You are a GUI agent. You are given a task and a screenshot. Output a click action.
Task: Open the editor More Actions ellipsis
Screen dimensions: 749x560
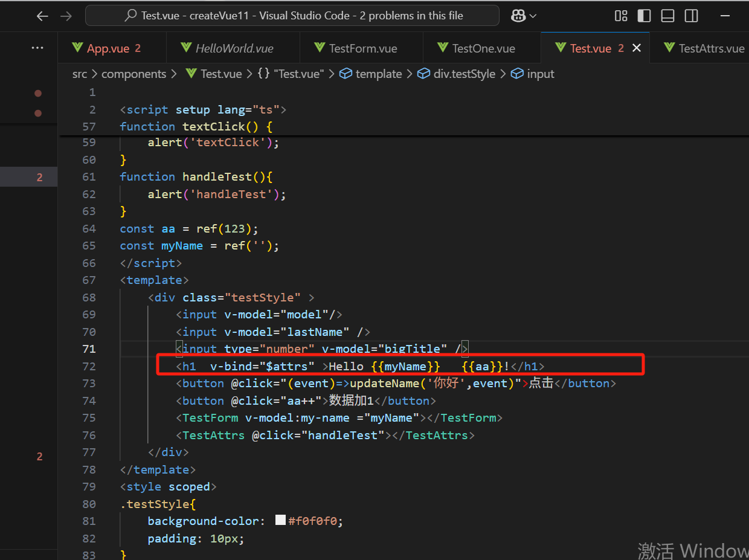point(37,47)
